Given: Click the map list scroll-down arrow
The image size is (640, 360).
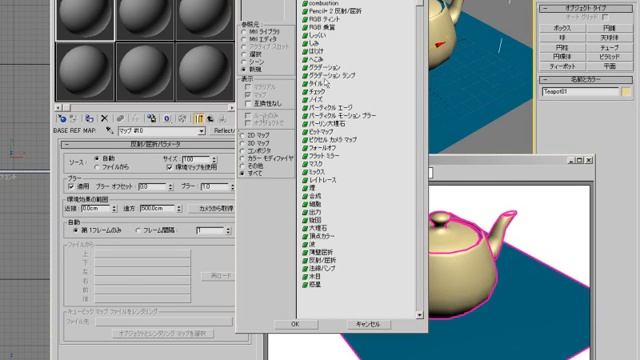Looking at the screenshot, I should point(420,315).
